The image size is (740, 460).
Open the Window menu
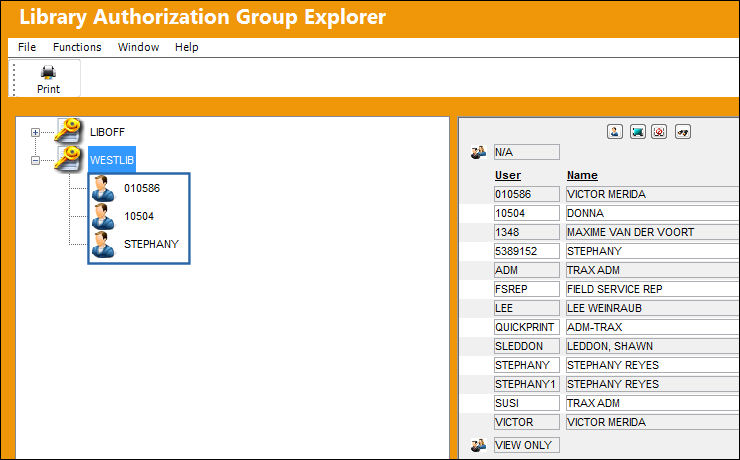pos(138,47)
